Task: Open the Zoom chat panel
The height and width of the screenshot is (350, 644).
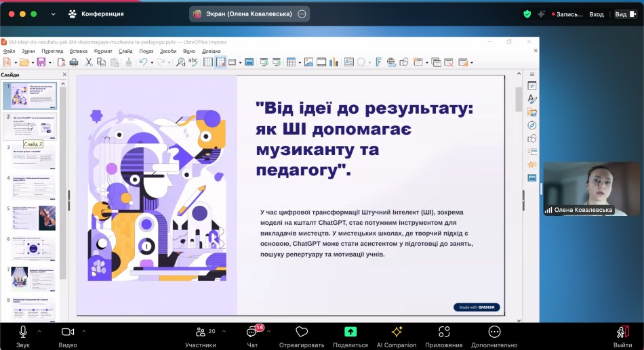Action: [253, 332]
